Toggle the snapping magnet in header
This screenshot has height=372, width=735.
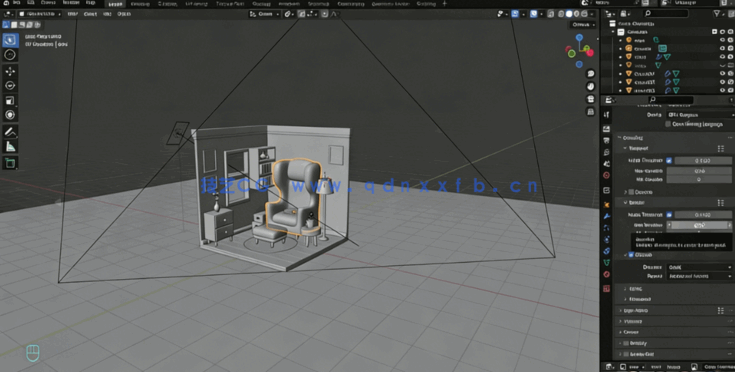click(x=301, y=14)
